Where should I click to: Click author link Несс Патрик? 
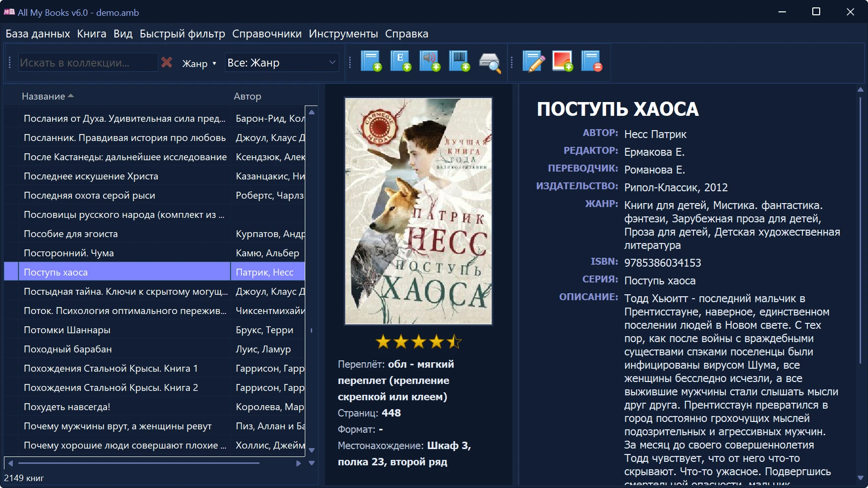point(655,134)
